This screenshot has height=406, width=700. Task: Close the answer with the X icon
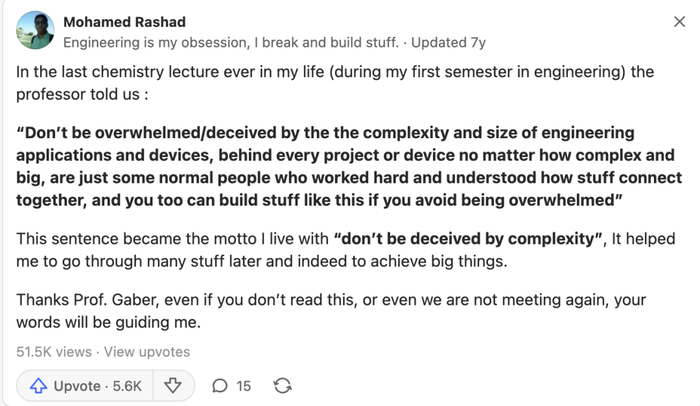[680, 22]
